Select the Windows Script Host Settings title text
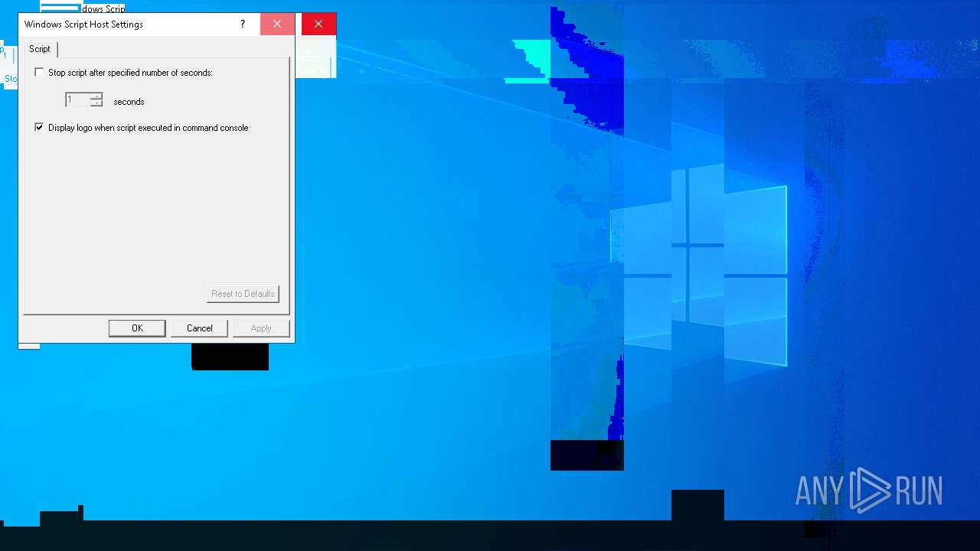The width and height of the screenshot is (980, 551). 83,24
